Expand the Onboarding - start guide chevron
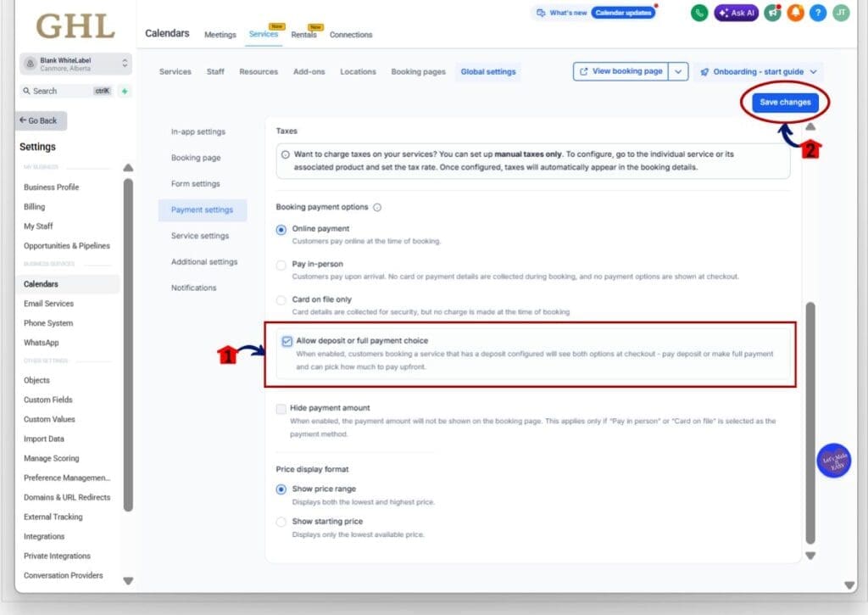Viewport: 868px width, 615px height. pos(813,72)
